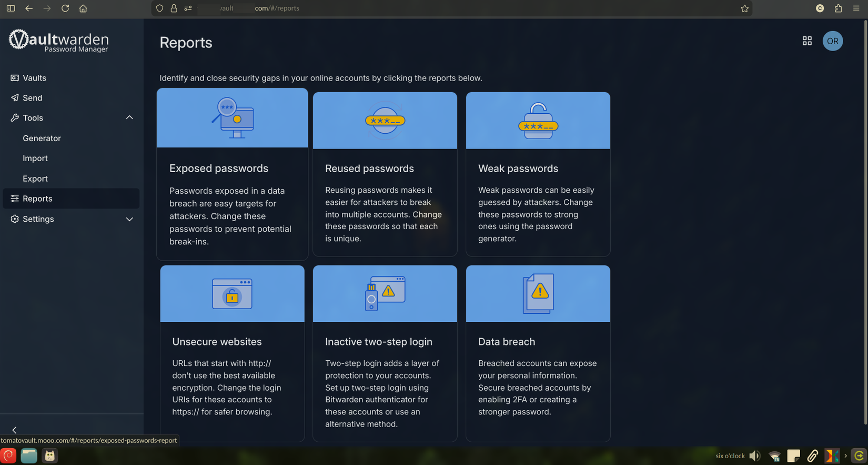
Task: Click the Reused passwords illustration
Action: (x=385, y=121)
